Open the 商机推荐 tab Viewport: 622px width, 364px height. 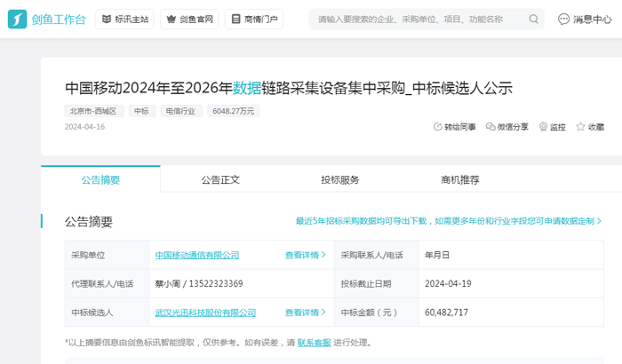click(x=460, y=179)
